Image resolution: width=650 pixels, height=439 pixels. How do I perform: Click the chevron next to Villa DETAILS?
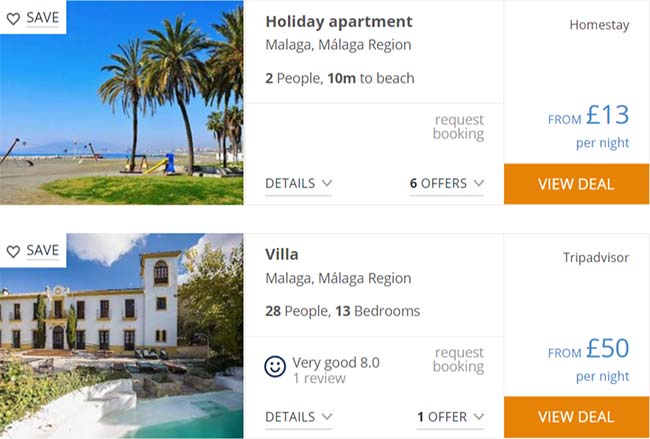pyautogui.click(x=327, y=416)
